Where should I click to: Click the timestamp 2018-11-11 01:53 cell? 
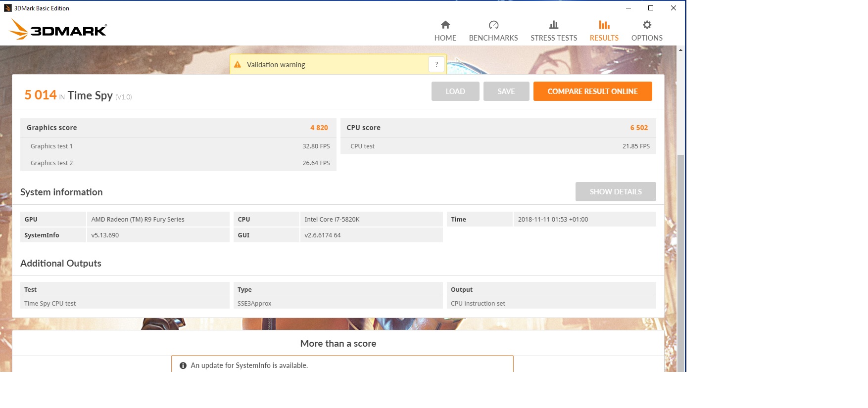[585, 219]
